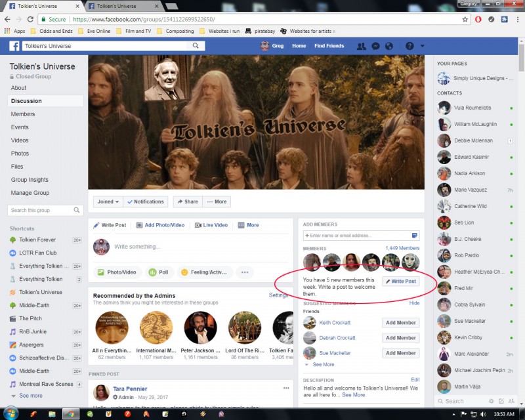Image resolution: width=525 pixels, height=420 pixels.
Task: Toggle the group Notifications button
Action: pos(146,201)
